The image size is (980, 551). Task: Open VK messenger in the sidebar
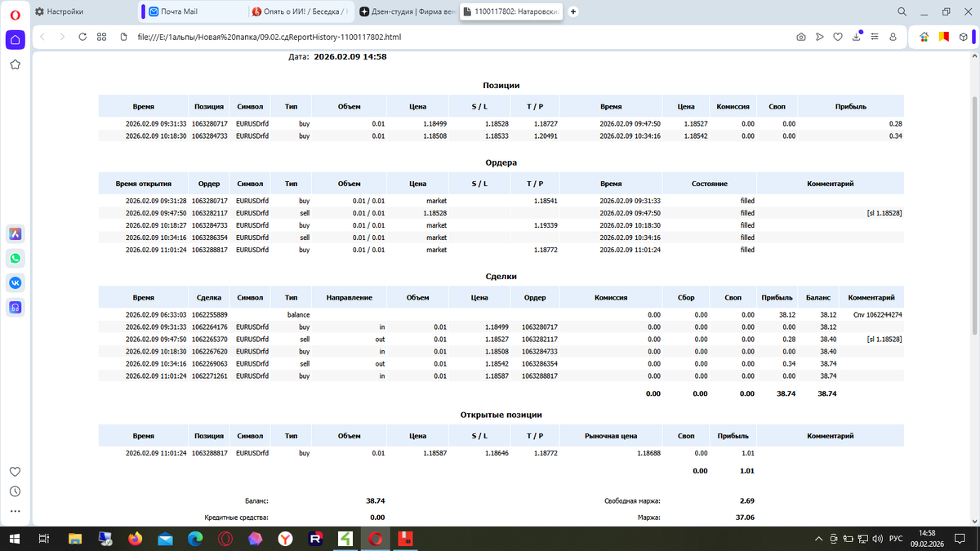tap(15, 282)
